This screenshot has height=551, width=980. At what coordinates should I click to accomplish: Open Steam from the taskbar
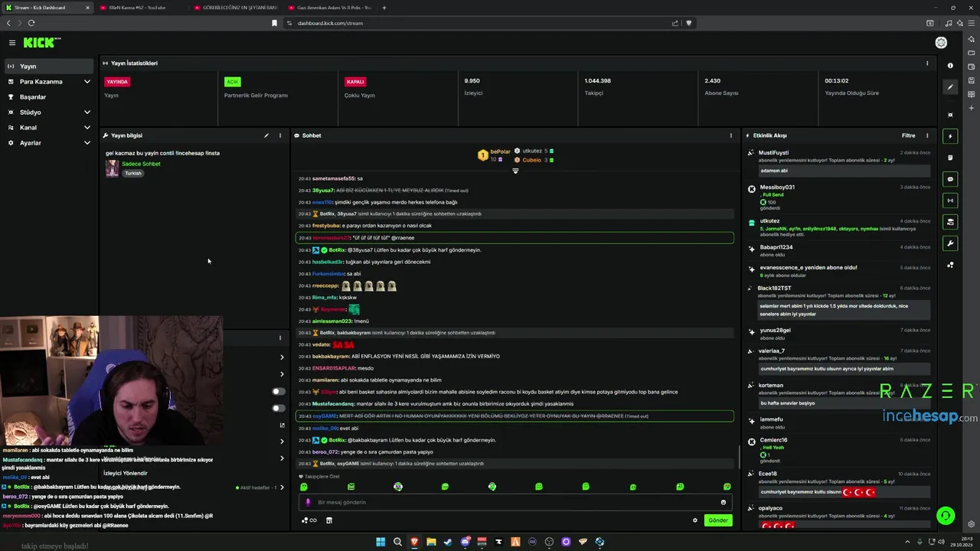(448, 542)
